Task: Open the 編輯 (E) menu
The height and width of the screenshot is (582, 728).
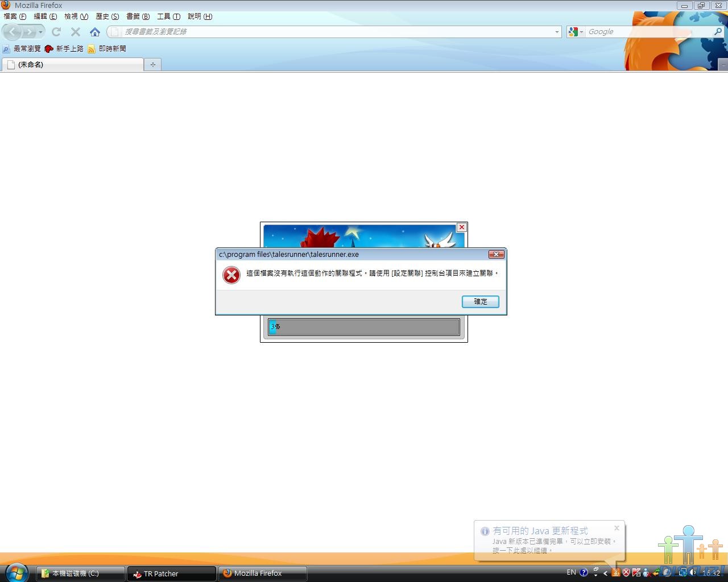Action: tap(45, 16)
